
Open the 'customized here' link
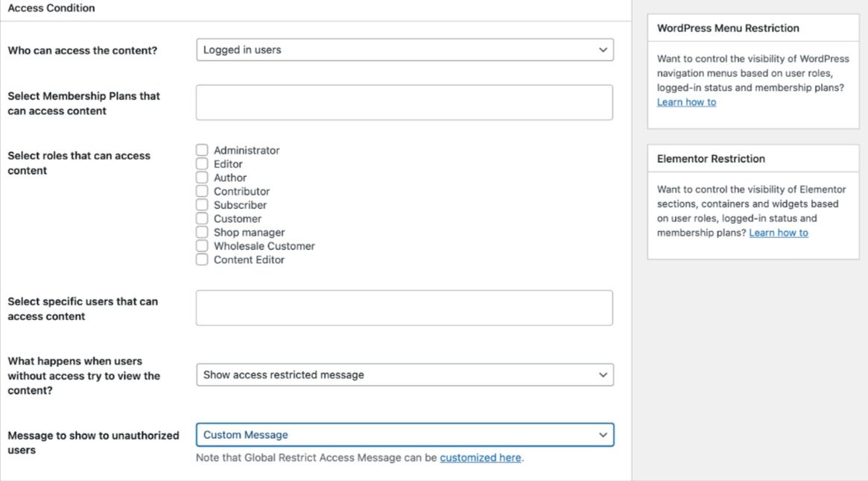(481, 458)
